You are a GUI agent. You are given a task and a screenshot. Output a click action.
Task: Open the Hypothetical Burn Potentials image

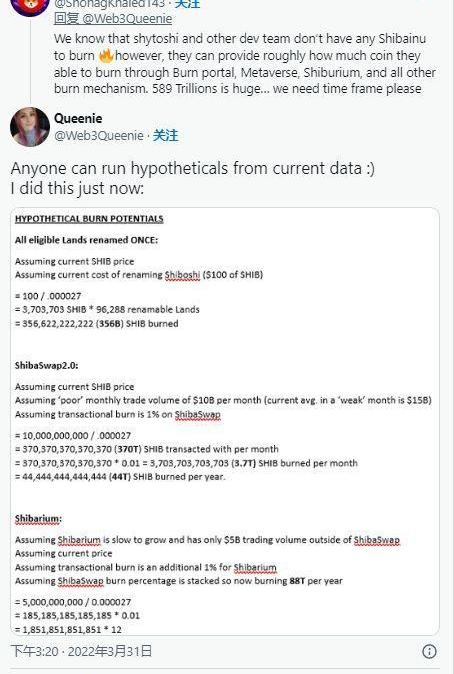[225, 422]
